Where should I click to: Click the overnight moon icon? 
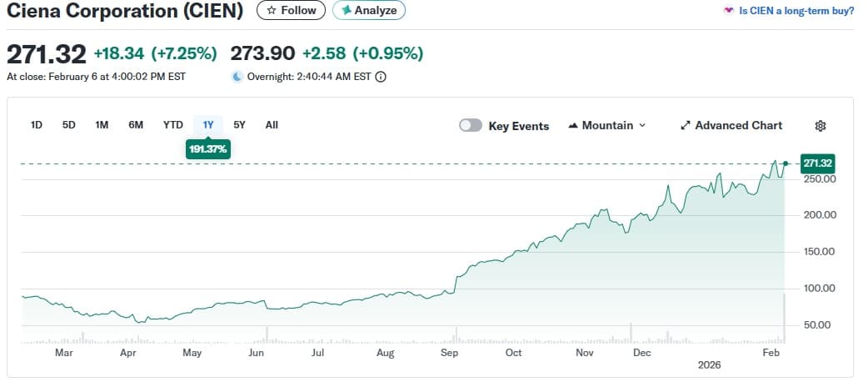[x=237, y=77]
